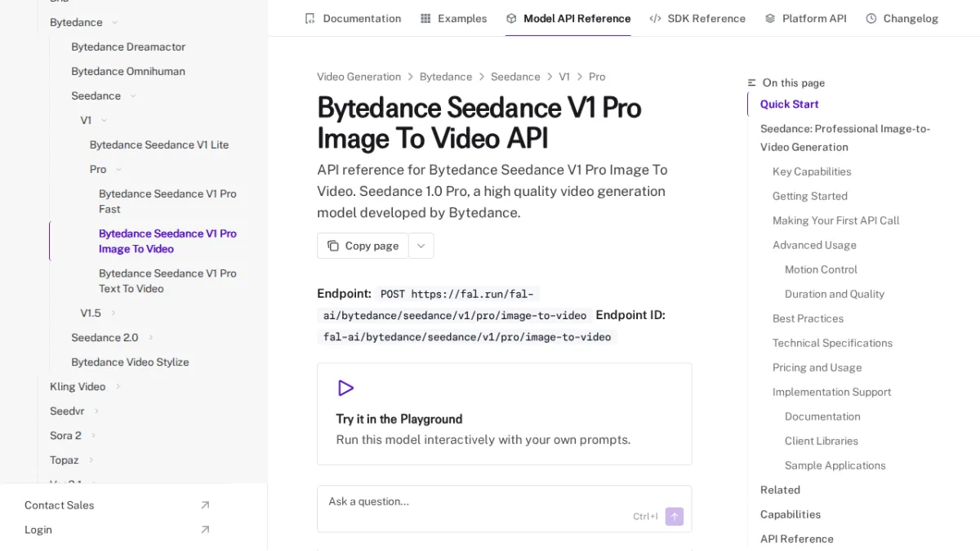This screenshot has width=980, height=551.
Task: Open Bytedance Seedance V1 Pro Fast
Action: (167, 202)
